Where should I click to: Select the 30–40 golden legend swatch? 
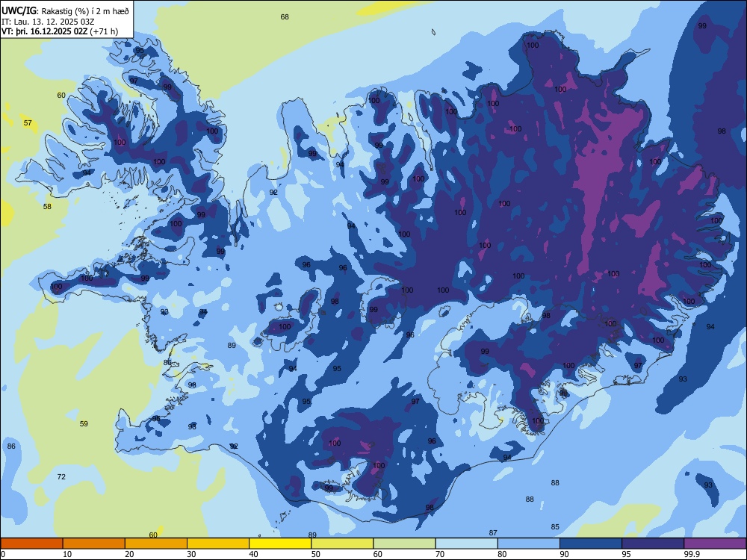coord(218,544)
